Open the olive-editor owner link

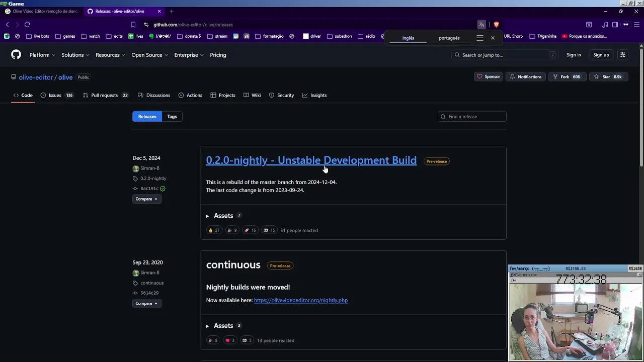[36, 77]
